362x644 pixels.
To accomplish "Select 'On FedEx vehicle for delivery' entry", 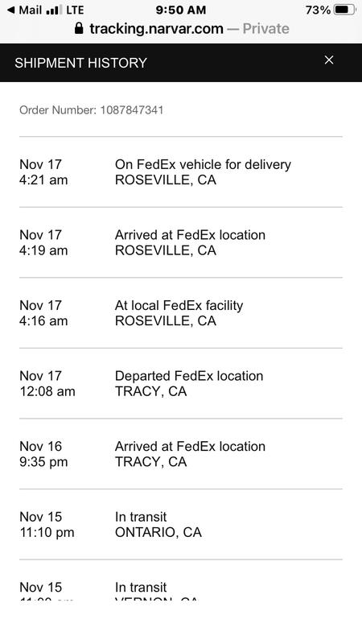I will [x=180, y=172].
